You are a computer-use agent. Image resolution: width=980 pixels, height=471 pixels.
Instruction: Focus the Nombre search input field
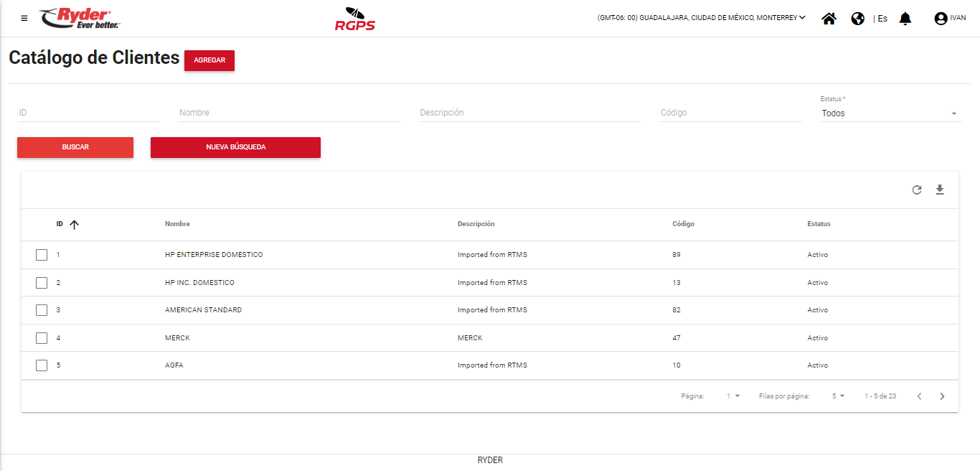click(289, 113)
